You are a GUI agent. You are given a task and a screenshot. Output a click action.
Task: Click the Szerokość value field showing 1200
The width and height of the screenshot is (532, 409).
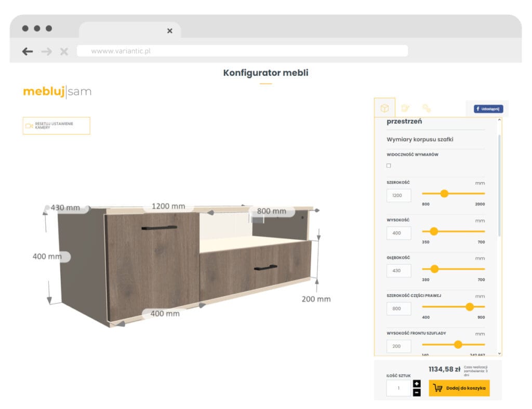(398, 195)
